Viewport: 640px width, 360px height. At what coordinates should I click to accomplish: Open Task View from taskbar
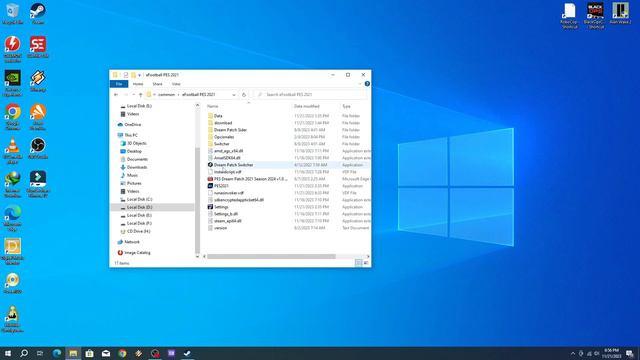coord(40,353)
